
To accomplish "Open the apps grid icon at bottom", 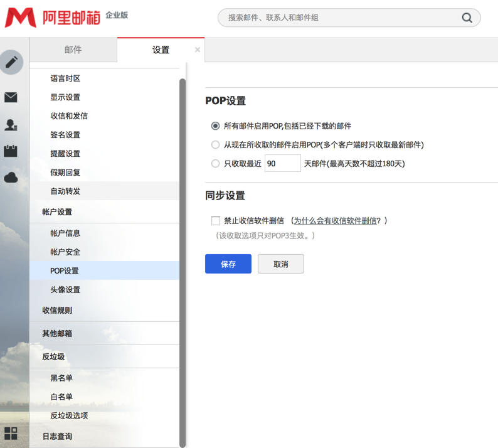I will [x=11, y=434].
